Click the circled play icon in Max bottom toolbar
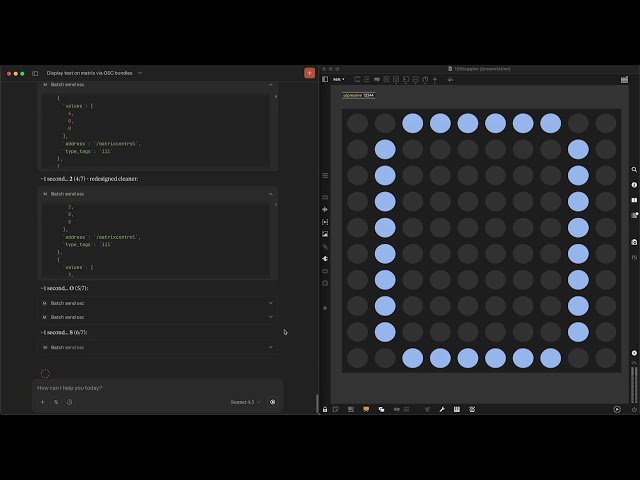Viewport: 640px width, 480px height. [x=617, y=409]
